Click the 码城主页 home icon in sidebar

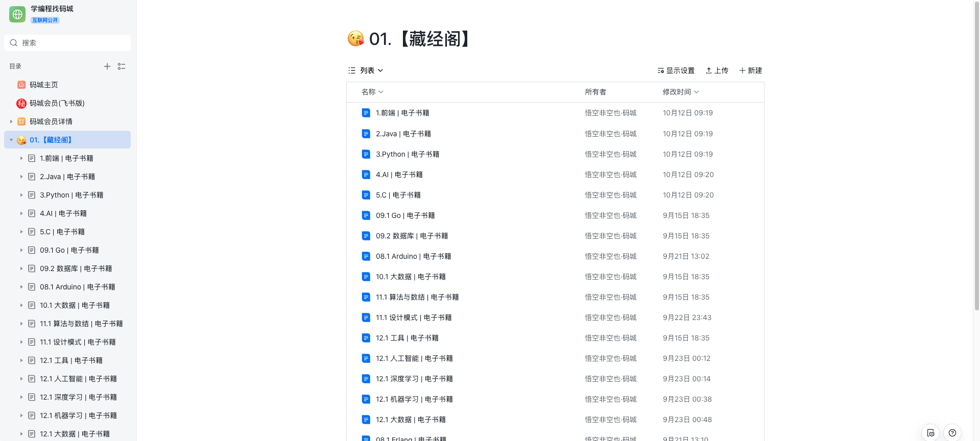21,85
